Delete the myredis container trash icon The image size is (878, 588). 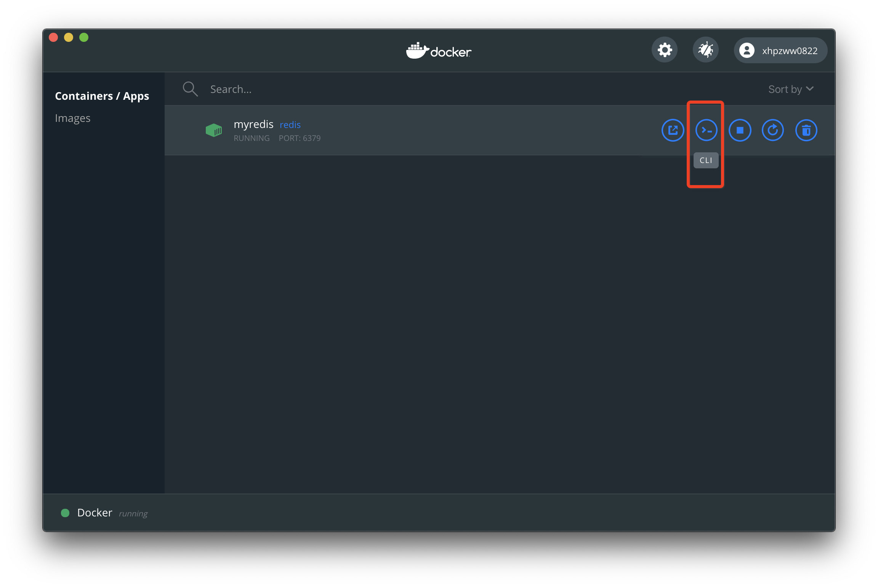806,130
